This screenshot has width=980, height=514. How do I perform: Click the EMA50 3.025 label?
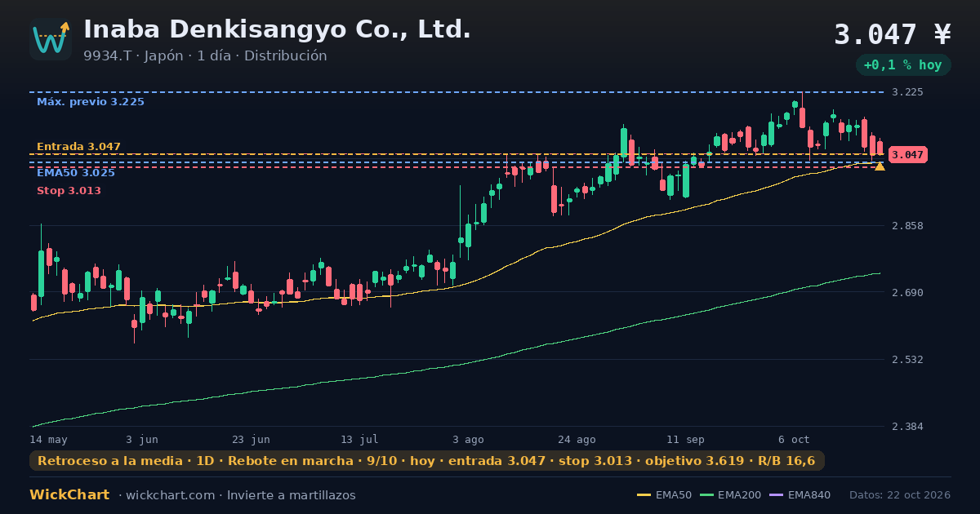click(x=76, y=173)
